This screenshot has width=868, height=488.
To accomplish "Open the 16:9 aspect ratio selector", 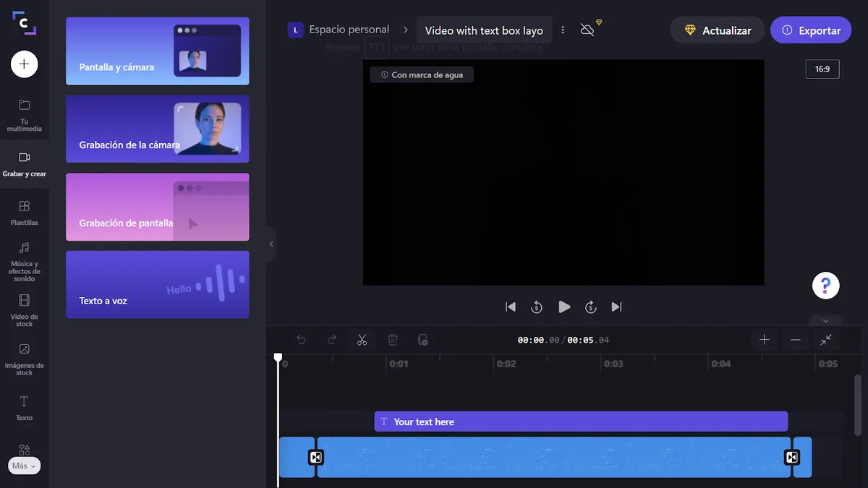I will (822, 69).
